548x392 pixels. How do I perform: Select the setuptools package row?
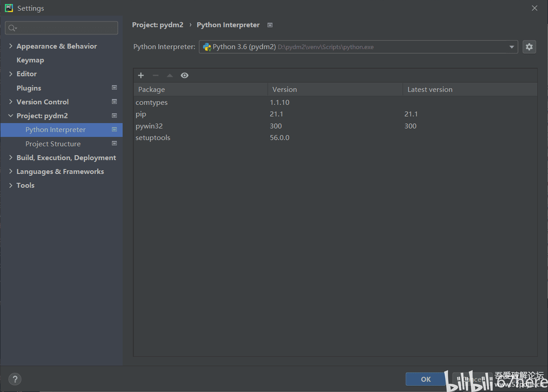pos(335,138)
